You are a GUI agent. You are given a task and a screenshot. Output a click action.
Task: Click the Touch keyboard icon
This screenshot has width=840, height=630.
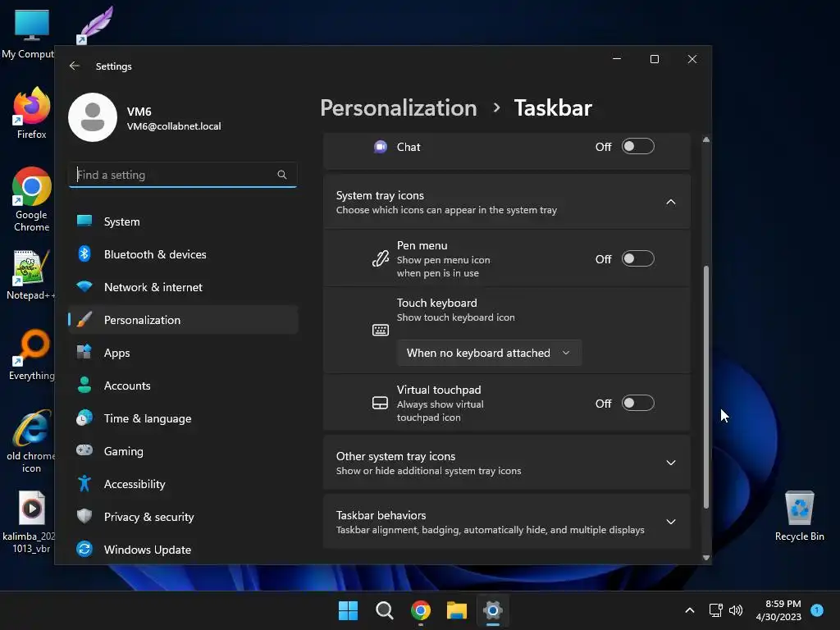click(x=381, y=330)
